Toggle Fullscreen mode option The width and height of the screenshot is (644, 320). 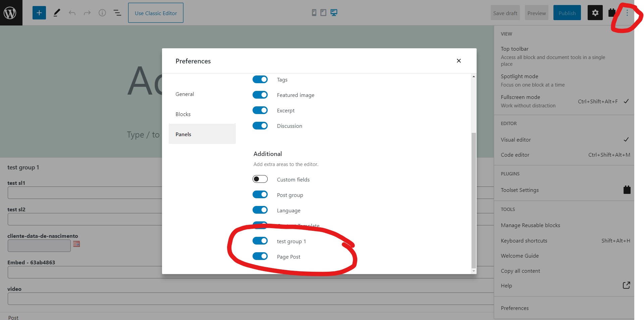tap(564, 101)
